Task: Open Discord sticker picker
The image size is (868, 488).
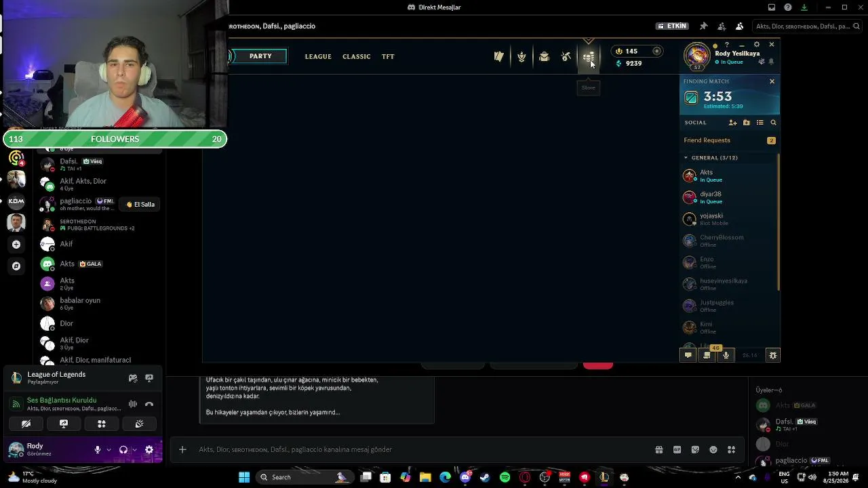Action: [x=695, y=449]
